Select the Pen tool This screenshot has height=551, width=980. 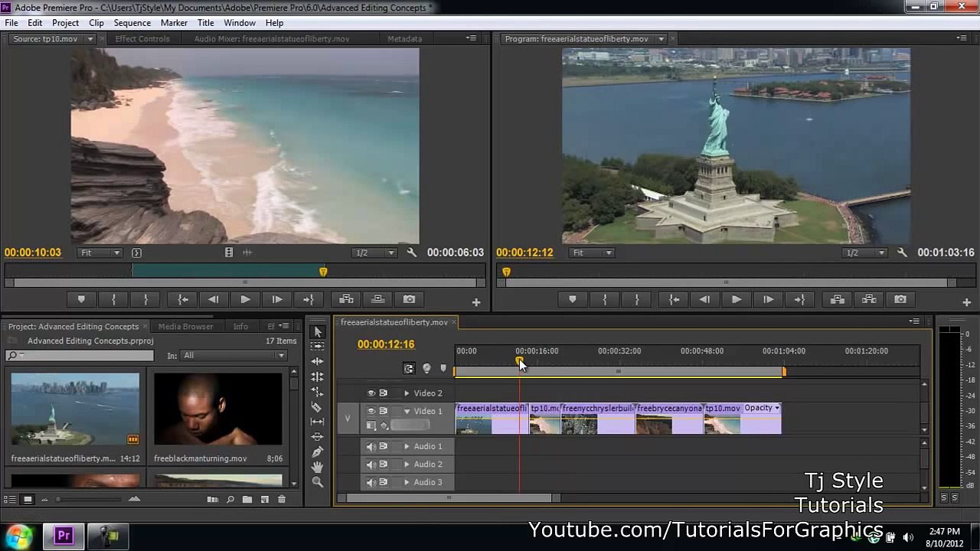(318, 452)
